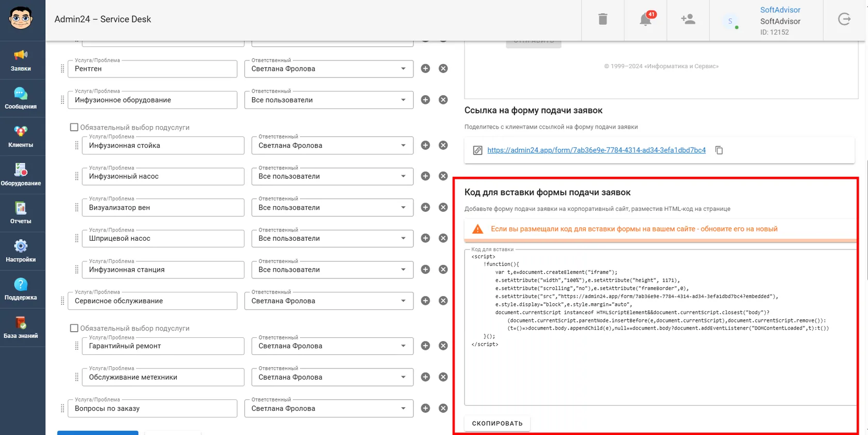Remove the Рентген service row
The width and height of the screenshot is (868, 435).
tap(443, 69)
